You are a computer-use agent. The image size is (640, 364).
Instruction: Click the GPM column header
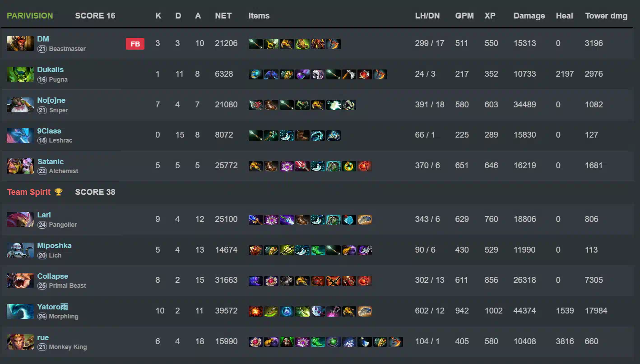464,16
